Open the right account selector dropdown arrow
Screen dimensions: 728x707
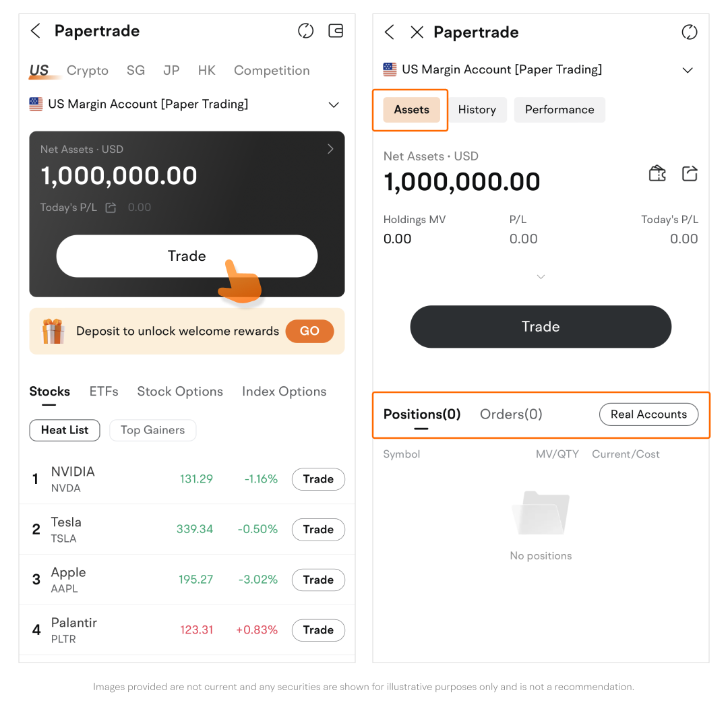(688, 70)
